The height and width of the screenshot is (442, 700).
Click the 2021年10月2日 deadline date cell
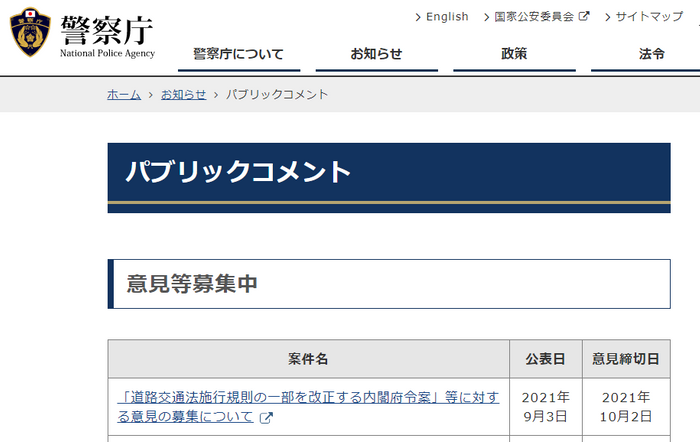pos(625,407)
